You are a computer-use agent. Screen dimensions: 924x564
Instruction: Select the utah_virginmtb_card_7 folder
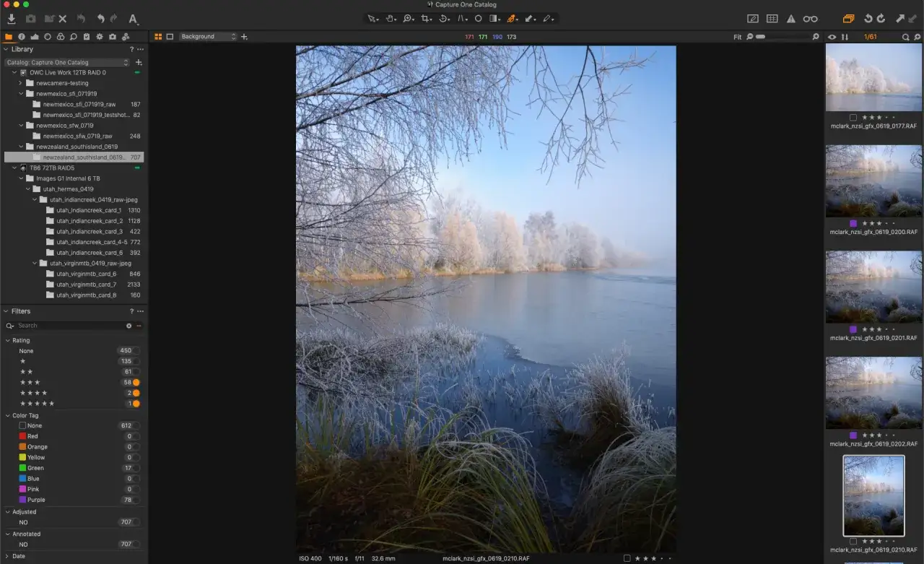[87, 285]
